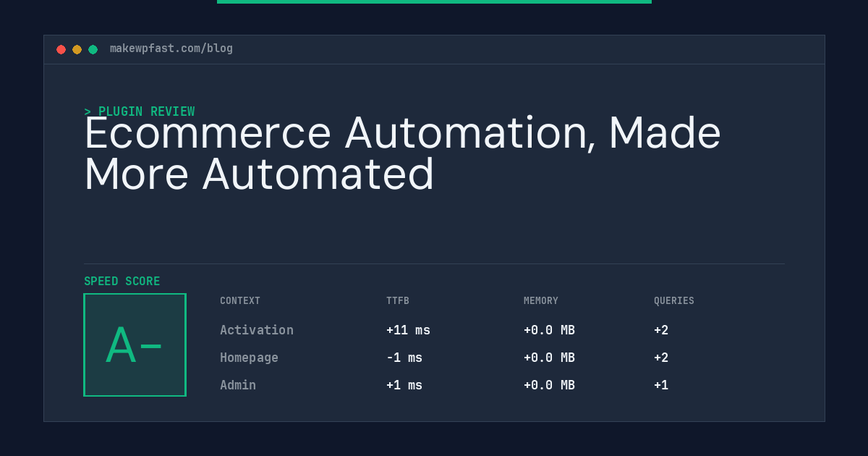This screenshot has height=456, width=868.
Task: Click the +11 ms TTFB value
Action: tap(408, 330)
